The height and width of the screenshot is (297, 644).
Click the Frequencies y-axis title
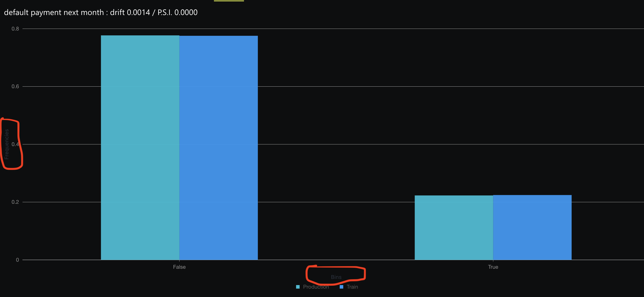click(7, 144)
